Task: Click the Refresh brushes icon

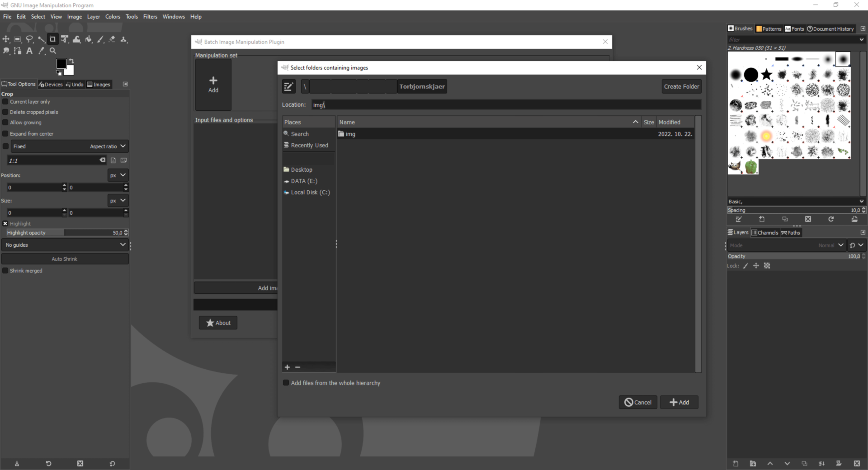Action: pyautogui.click(x=830, y=219)
